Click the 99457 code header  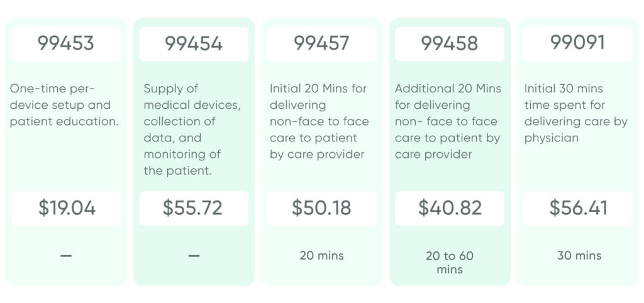(321, 43)
